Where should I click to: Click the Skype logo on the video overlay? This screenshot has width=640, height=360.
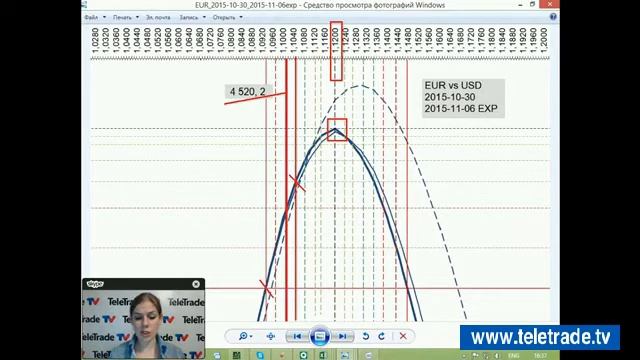[95, 284]
